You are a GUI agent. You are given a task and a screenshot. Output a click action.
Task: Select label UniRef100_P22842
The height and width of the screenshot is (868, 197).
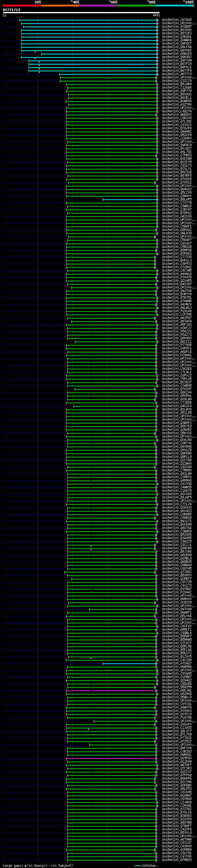coord(176,267)
